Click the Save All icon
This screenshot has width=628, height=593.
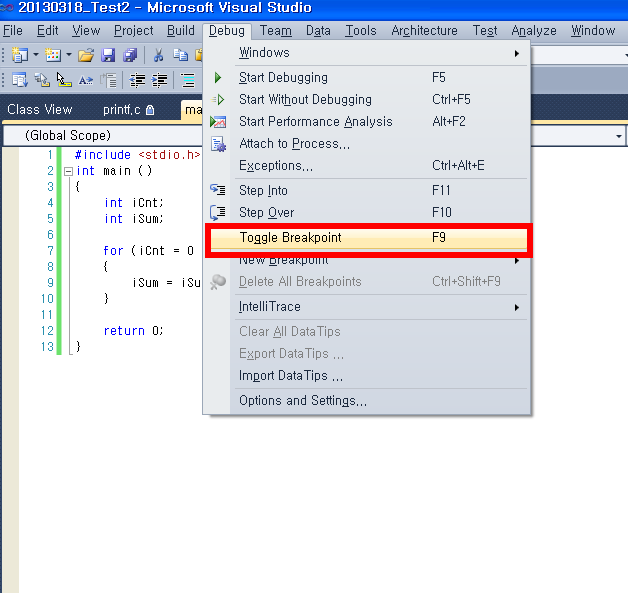[x=130, y=55]
